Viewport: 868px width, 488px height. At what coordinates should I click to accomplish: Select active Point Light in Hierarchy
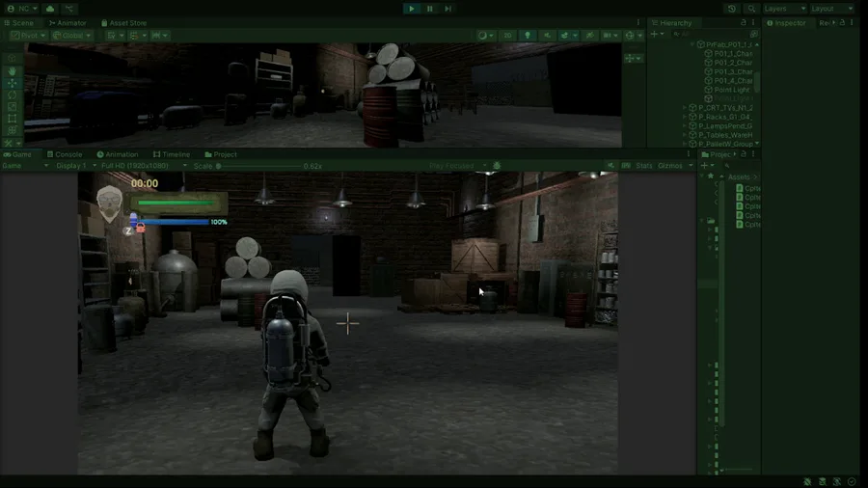pos(726,90)
